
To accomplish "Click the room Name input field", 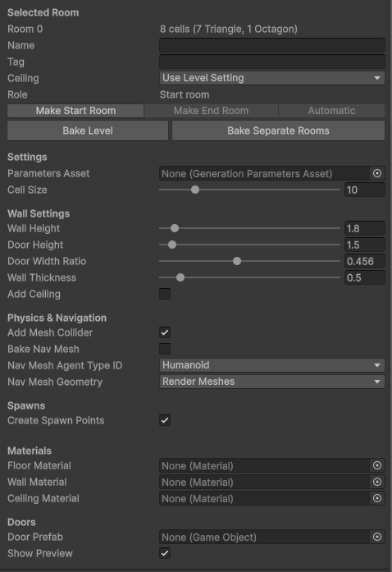I will [x=272, y=46].
